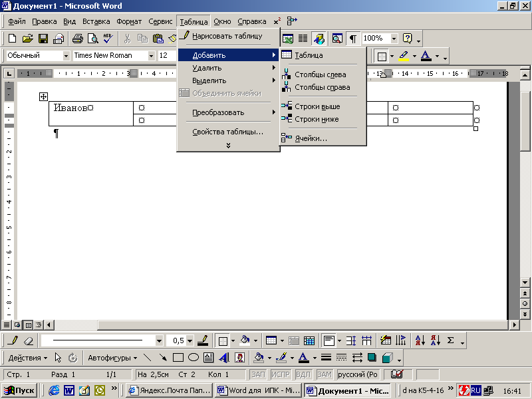Select the table Eraser tool

pyautogui.click(x=29, y=340)
